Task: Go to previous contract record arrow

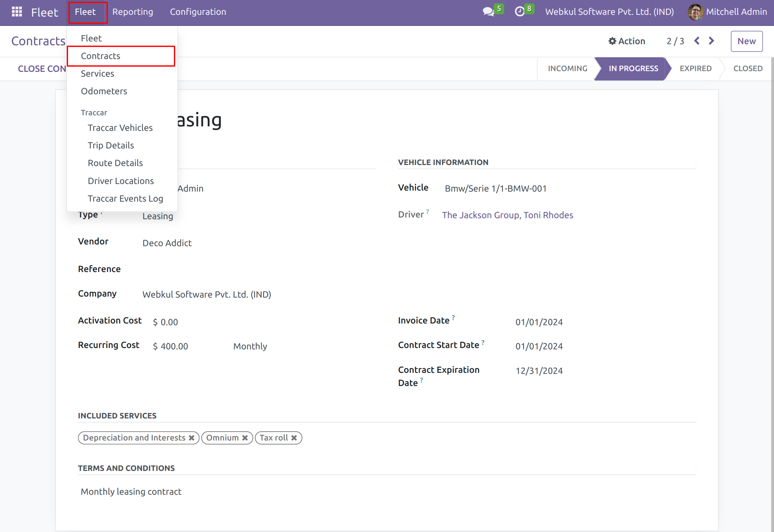Action: pos(697,41)
